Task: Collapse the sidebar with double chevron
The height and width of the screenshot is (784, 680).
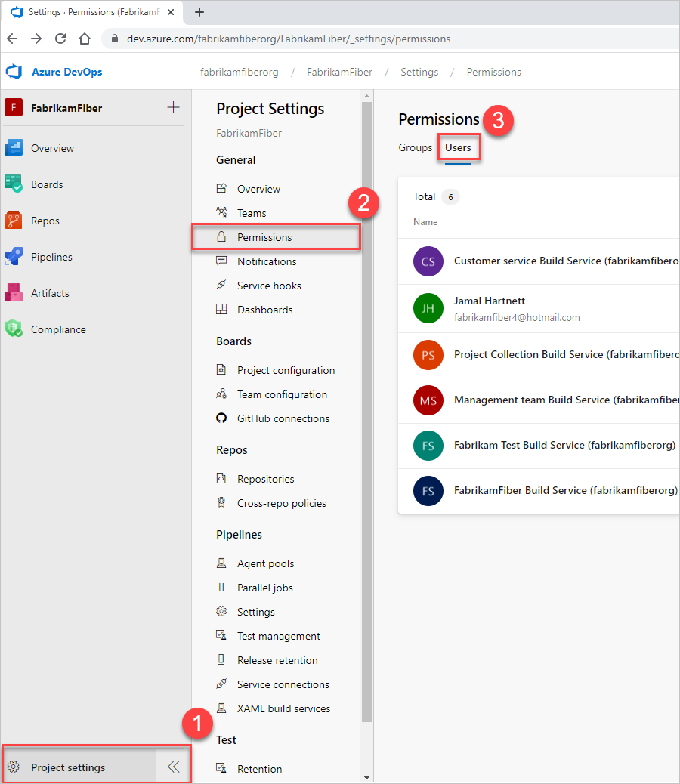Action: [173, 767]
